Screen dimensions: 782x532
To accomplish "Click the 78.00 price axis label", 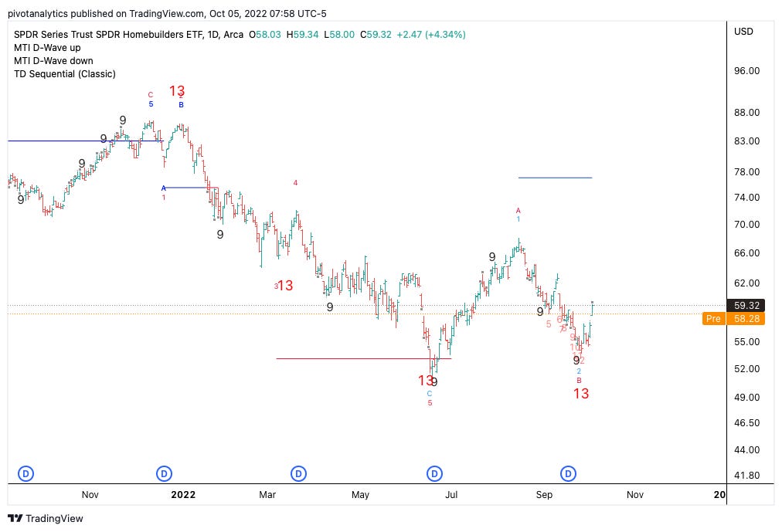I will click(x=746, y=172).
